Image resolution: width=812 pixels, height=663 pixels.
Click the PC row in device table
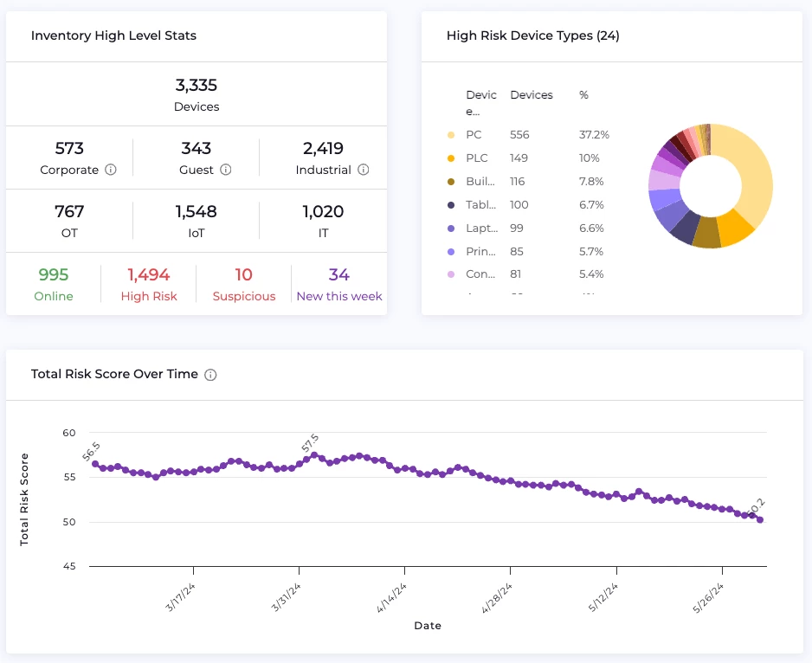point(473,135)
